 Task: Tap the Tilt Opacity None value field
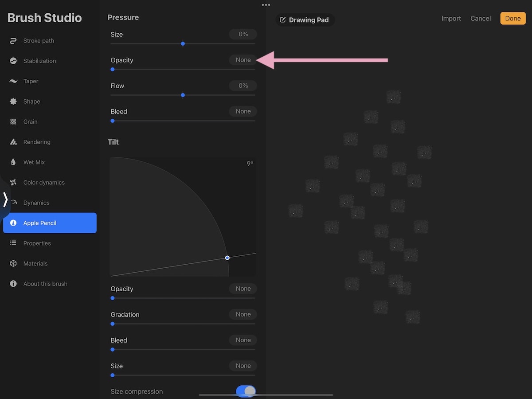pos(243,289)
